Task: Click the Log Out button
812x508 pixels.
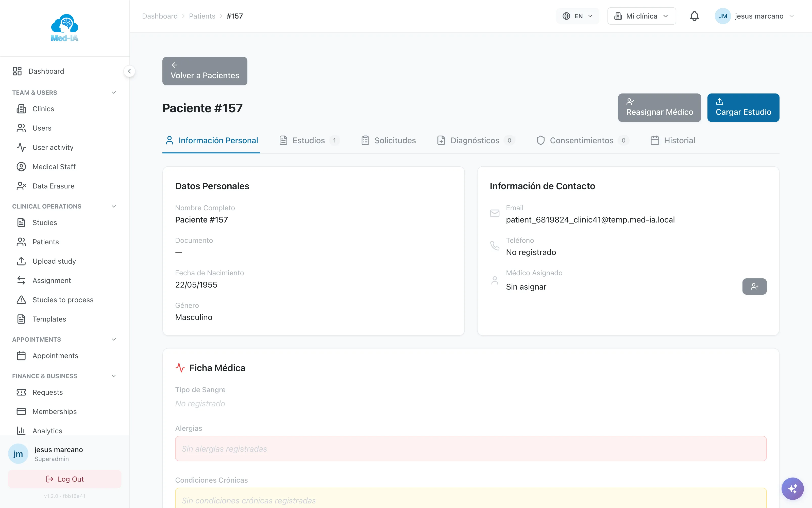Action: [x=64, y=479]
